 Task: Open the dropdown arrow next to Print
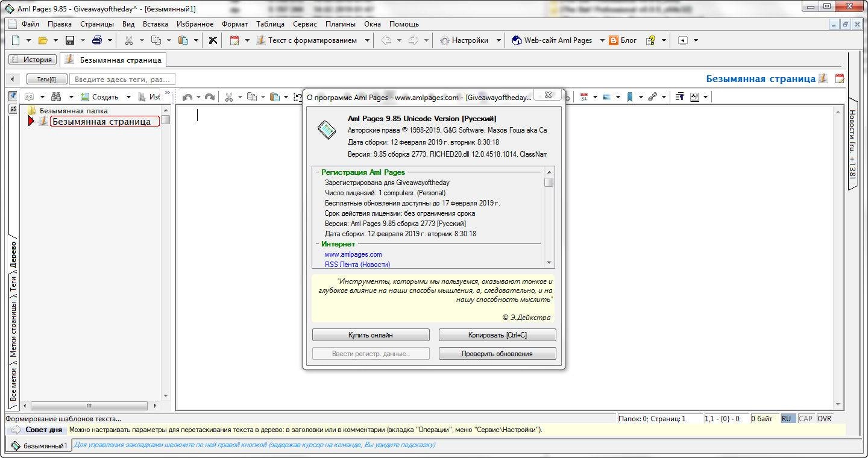click(110, 40)
